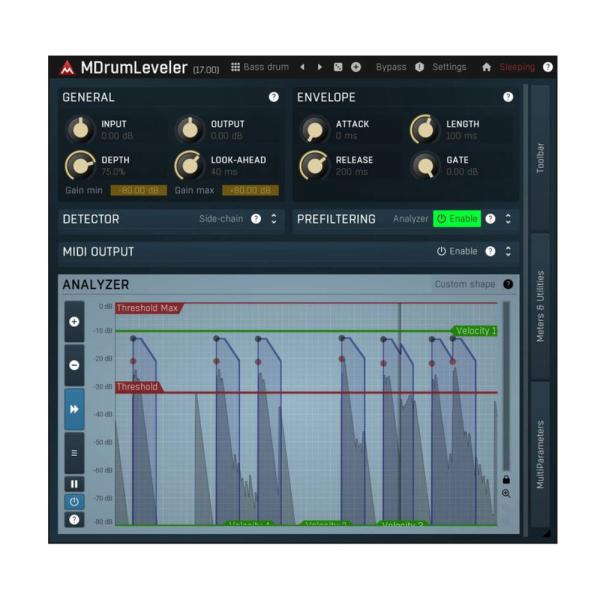Open the Bass drum preset selector
The width and height of the screenshot is (600, 600).
click(x=260, y=67)
